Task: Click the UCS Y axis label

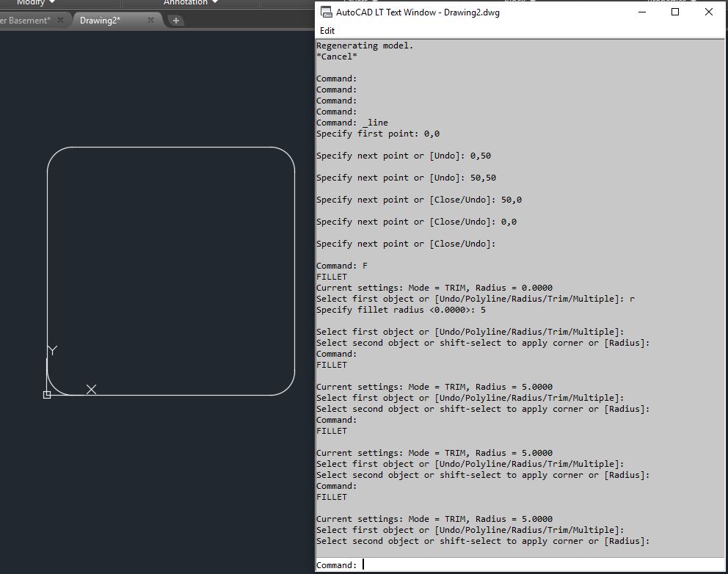Action: [52, 350]
